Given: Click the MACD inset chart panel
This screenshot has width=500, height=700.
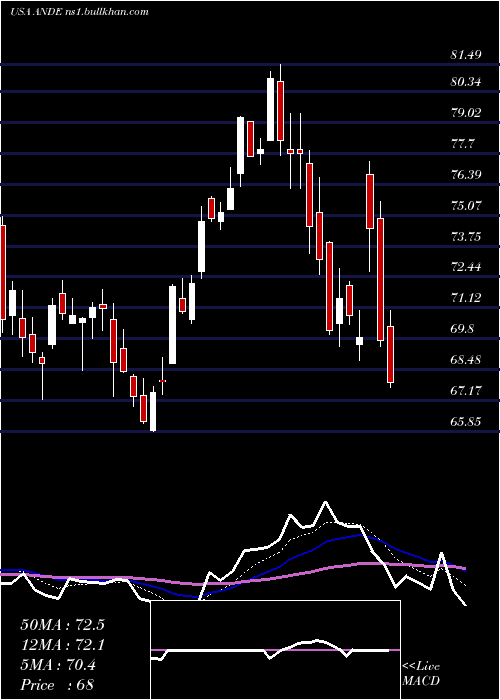Looking at the screenshot, I should [x=275, y=650].
